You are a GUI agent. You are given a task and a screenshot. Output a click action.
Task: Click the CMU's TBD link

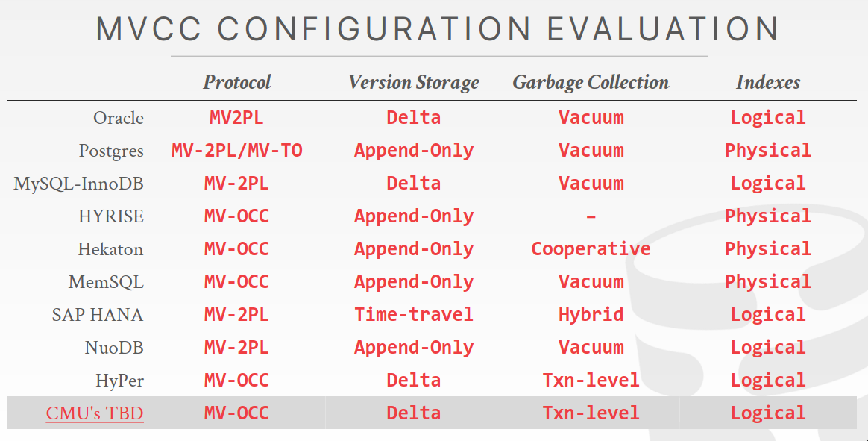pyautogui.click(x=95, y=413)
